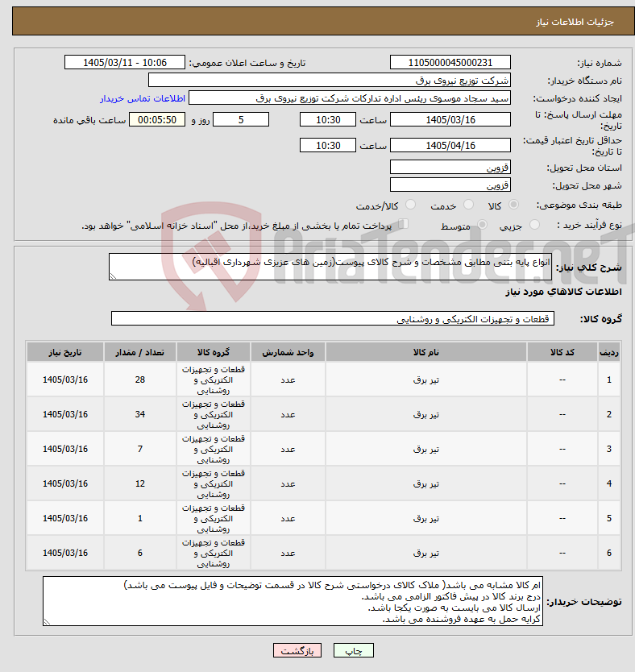
Task: Click quantity 7 in row 3
Action: click(x=139, y=449)
